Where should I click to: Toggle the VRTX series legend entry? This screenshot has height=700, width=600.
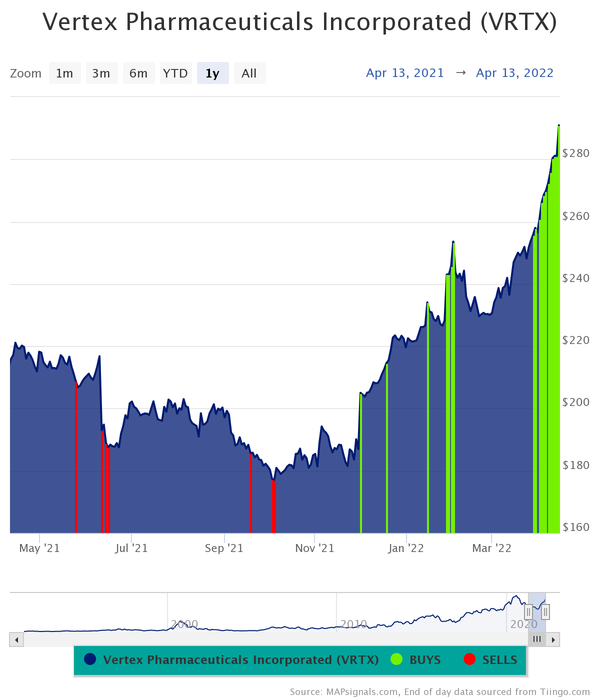point(231,660)
